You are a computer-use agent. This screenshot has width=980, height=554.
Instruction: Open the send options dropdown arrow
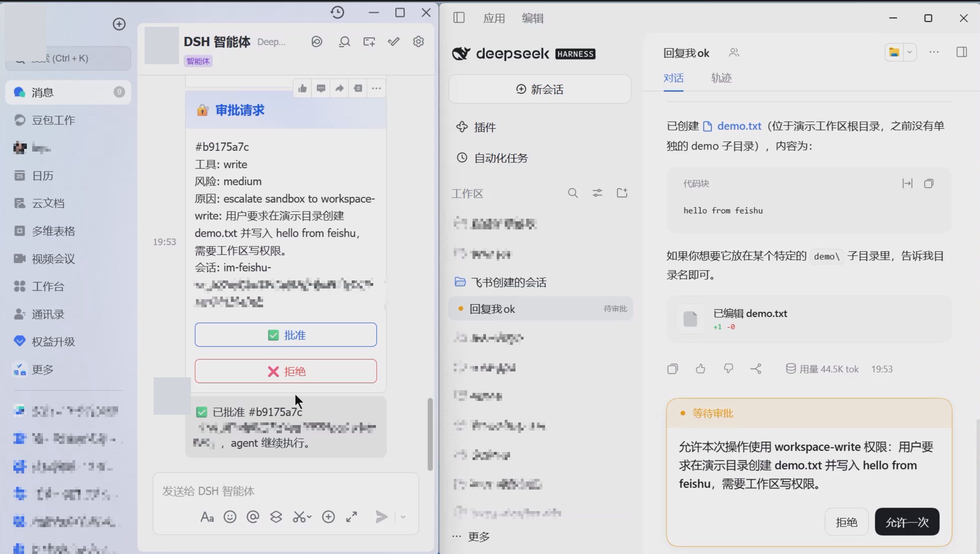pyautogui.click(x=403, y=517)
